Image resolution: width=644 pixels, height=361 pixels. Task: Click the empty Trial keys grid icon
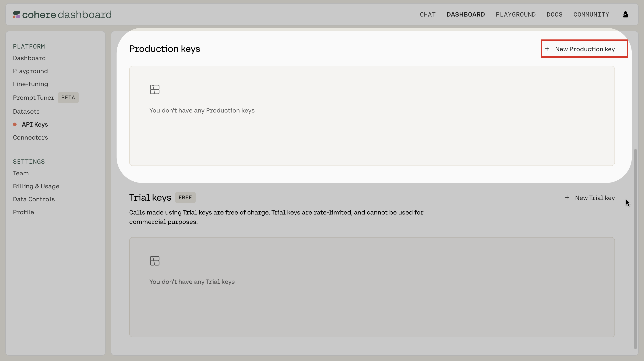[155, 261]
